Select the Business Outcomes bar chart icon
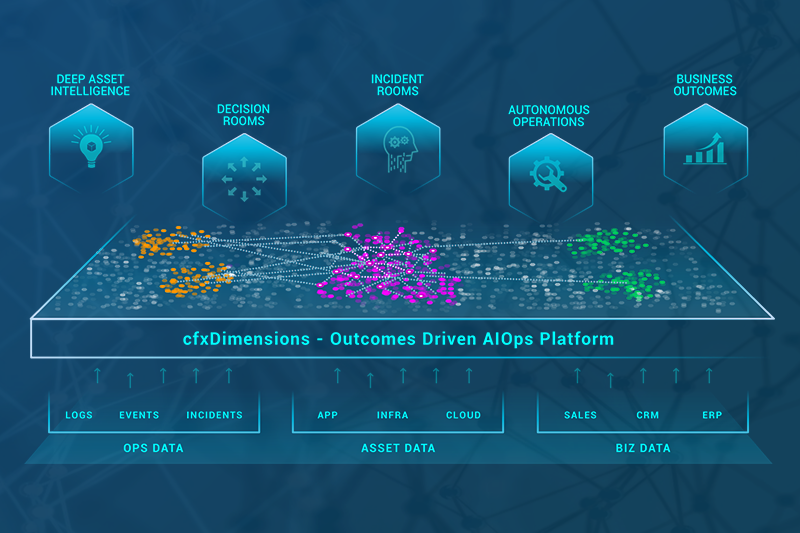The height and width of the screenshot is (533, 800). [x=705, y=146]
